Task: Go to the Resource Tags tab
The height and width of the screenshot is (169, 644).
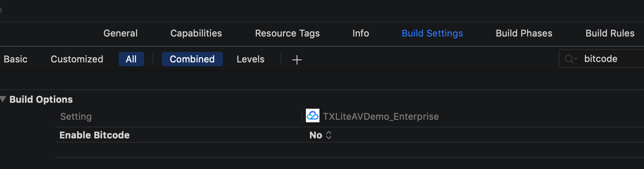Action: (287, 33)
